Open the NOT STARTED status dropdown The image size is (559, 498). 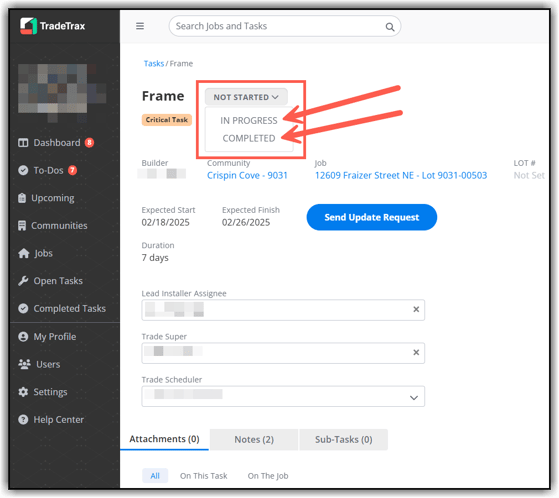[246, 97]
